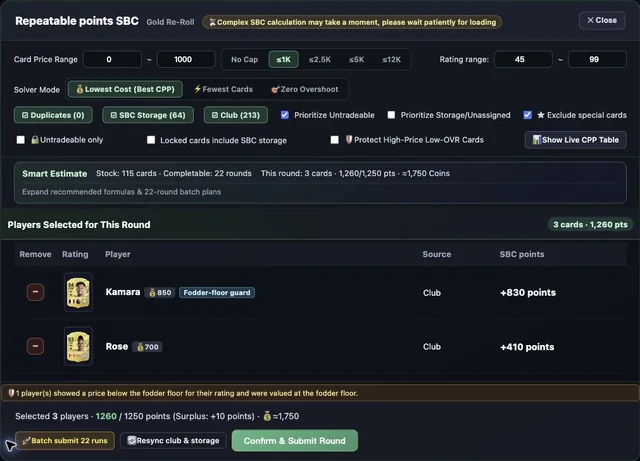Click the Remove column header
Screen dimensions: 640x461
point(36,254)
